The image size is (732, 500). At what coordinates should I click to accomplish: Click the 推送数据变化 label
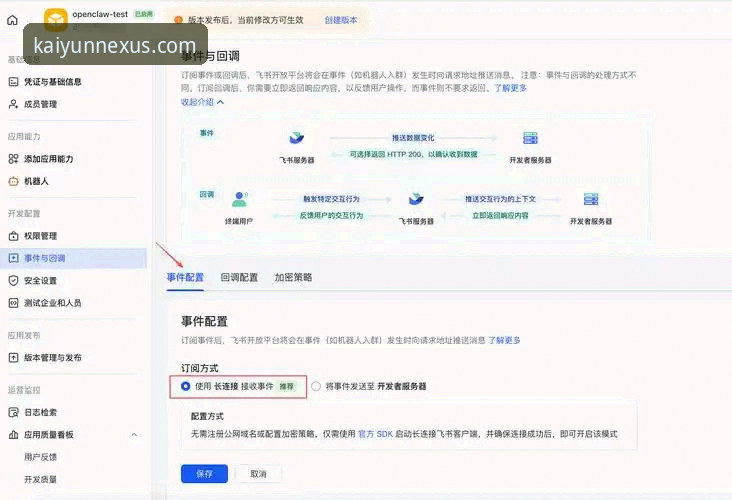coord(413,138)
